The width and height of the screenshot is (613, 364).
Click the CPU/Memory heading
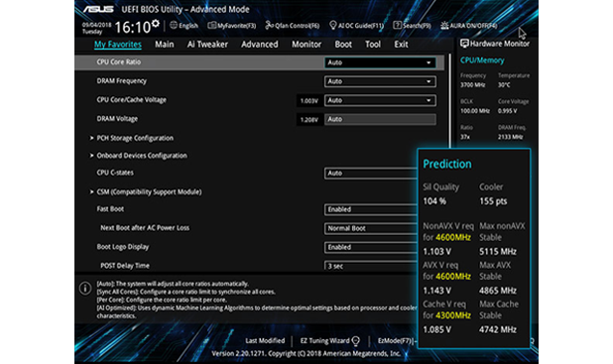tap(482, 61)
